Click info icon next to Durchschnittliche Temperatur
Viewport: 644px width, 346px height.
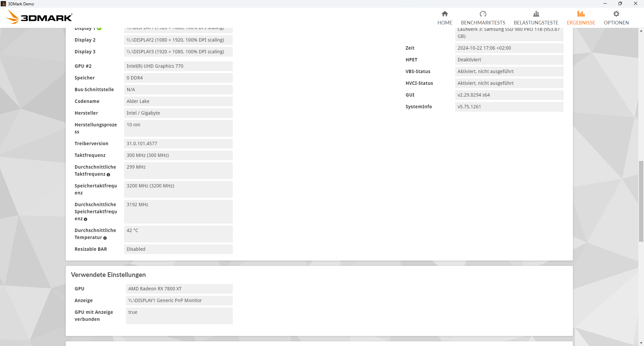(105, 238)
